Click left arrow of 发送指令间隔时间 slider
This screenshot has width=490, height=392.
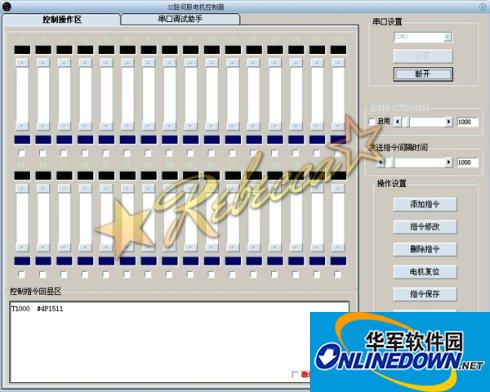pos(381,162)
